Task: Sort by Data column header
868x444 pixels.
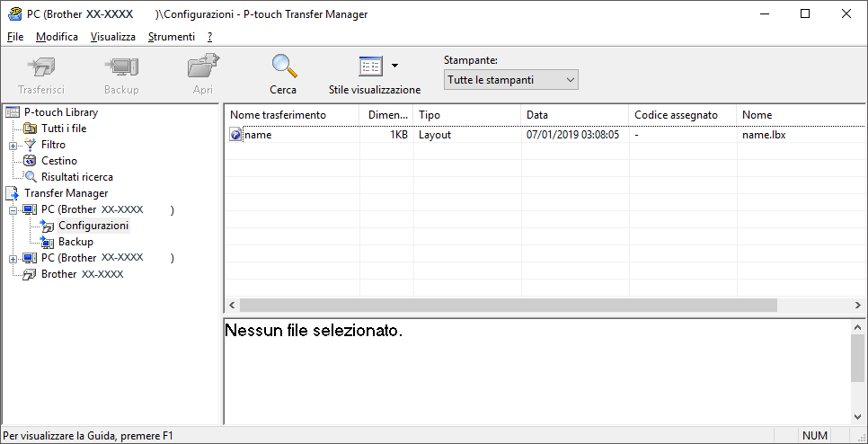Action: point(574,115)
